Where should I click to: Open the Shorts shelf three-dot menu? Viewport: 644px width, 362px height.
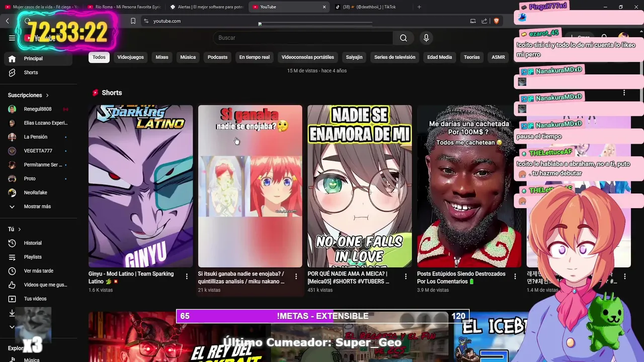pyautogui.click(x=624, y=93)
